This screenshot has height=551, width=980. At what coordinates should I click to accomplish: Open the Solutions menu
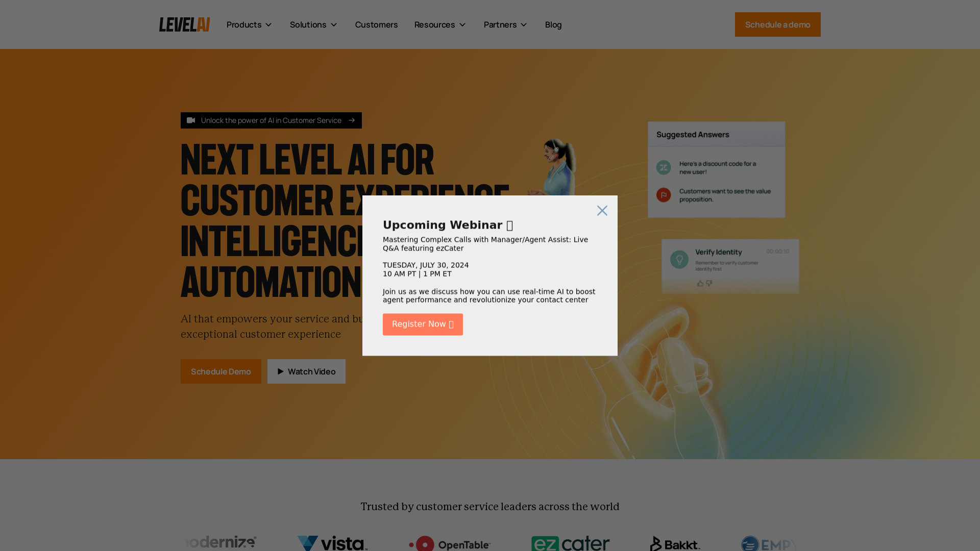click(x=313, y=24)
